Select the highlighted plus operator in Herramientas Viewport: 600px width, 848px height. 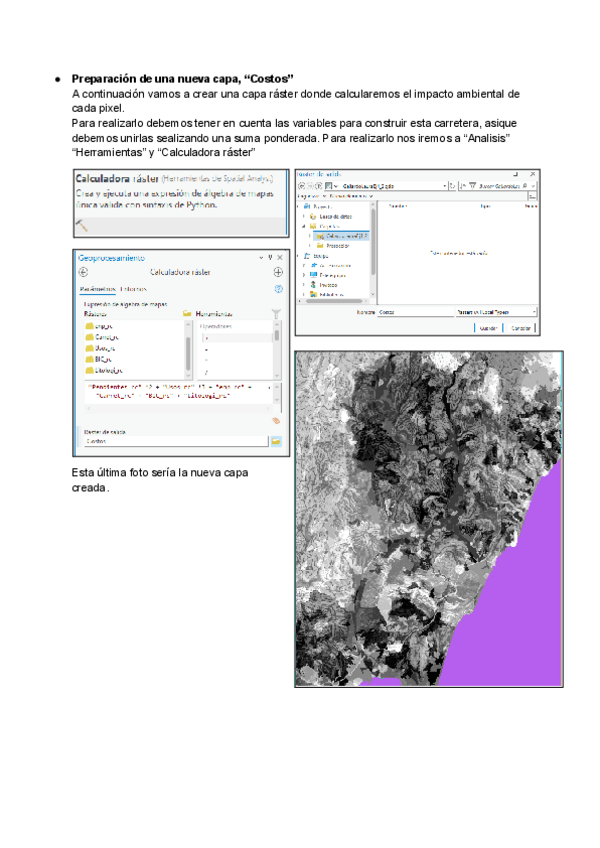coord(237,337)
